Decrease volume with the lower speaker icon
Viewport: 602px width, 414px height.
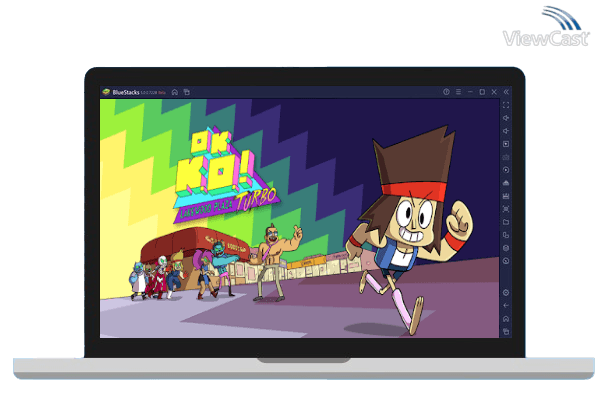[x=506, y=131]
